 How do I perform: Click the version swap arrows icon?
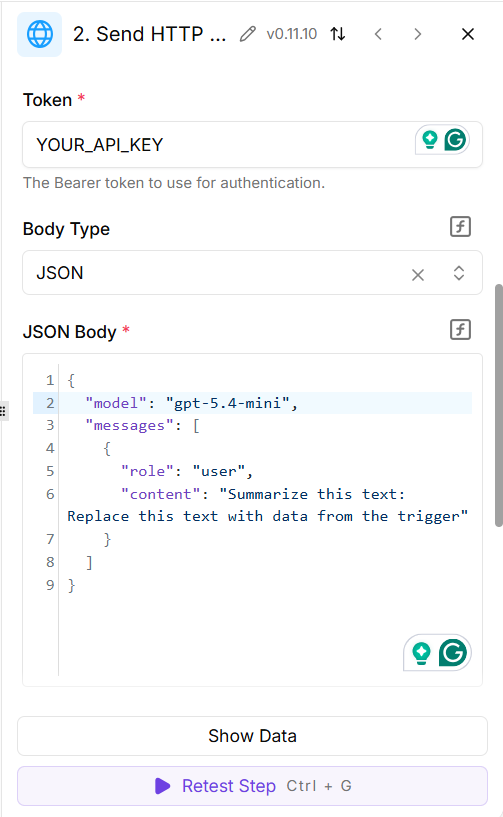tap(338, 34)
